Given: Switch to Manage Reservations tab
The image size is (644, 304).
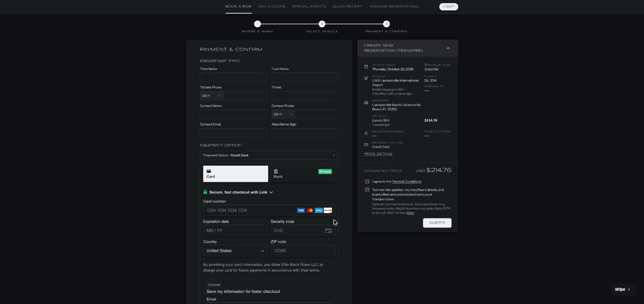Looking at the screenshot, I should (394, 7).
